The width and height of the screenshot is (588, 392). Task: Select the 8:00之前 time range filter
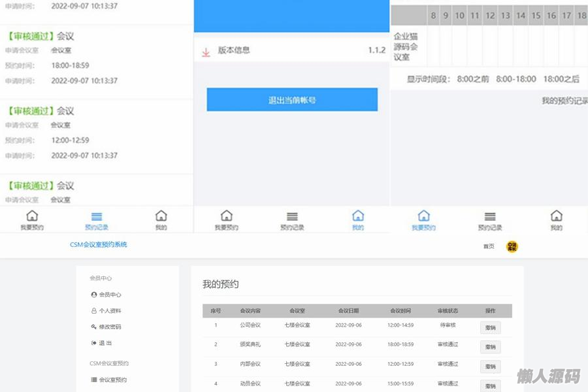tap(472, 79)
